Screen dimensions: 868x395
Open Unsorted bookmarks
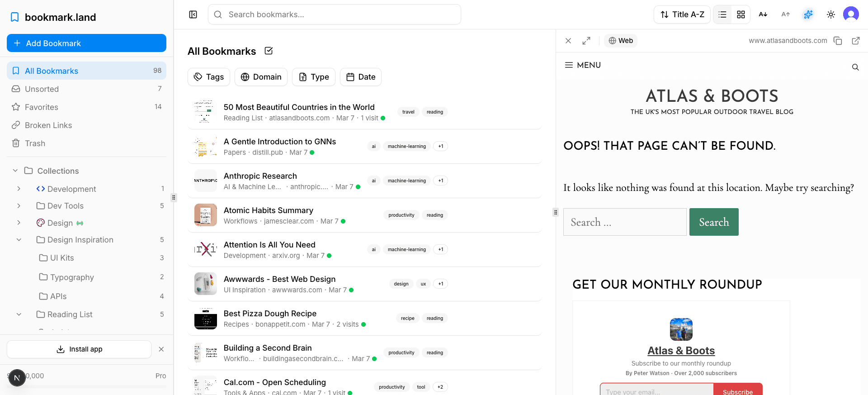click(86, 89)
